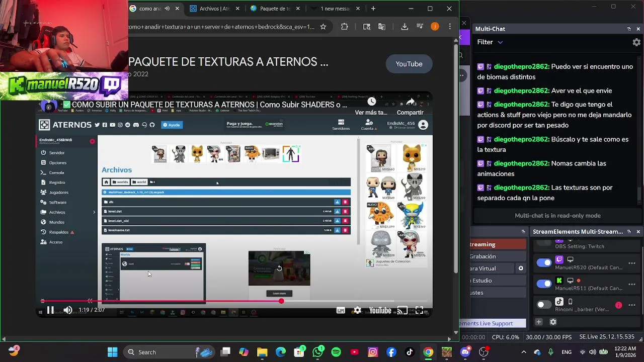Bookmark this page with the star icon
The image size is (644, 362).
point(323,27)
